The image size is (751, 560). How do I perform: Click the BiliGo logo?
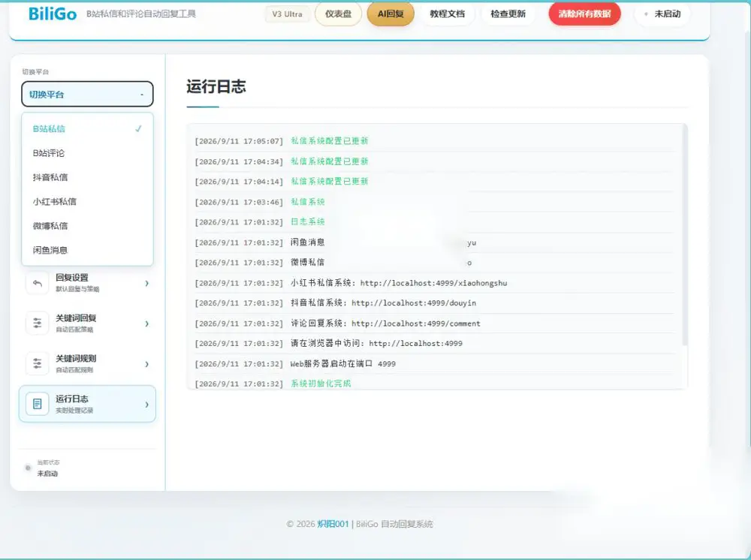pyautogui.click(x=53, y=14)
